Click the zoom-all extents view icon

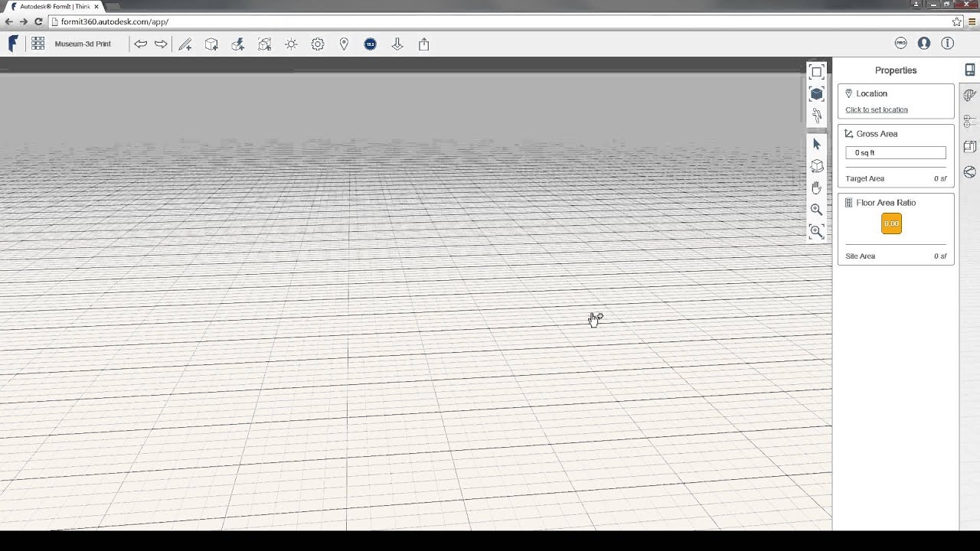(817, 72)
